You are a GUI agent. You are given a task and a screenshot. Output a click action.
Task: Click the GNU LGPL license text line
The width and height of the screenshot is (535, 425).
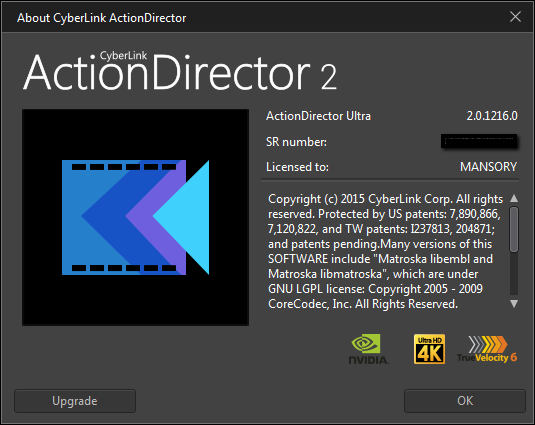point(375,289)
